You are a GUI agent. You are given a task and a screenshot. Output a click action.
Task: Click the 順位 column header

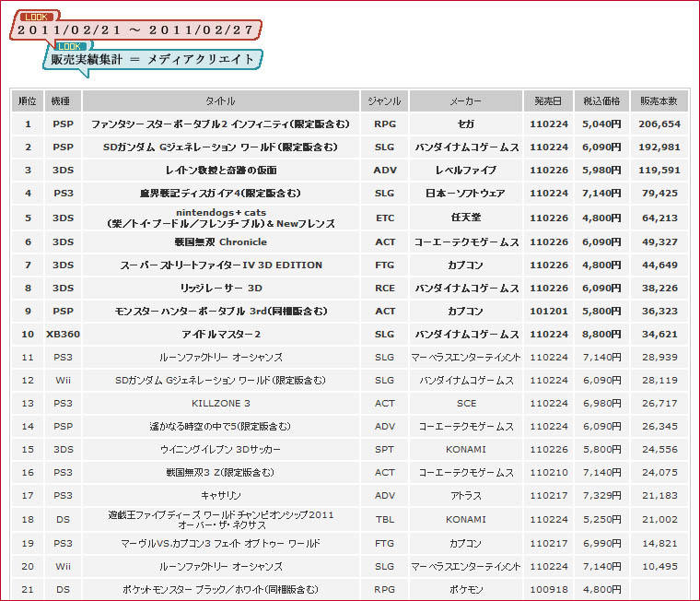tap(28, 101)
